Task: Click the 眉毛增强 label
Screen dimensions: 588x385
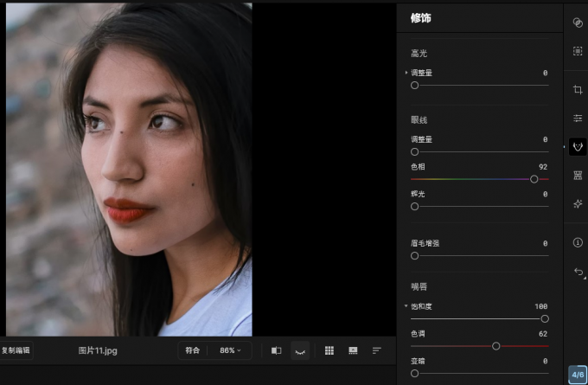Action: click(425, 243)
